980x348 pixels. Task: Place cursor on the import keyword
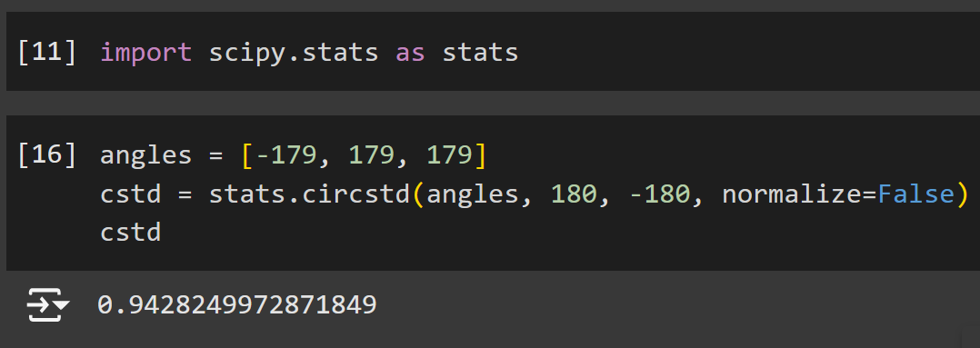click(145, 53)
